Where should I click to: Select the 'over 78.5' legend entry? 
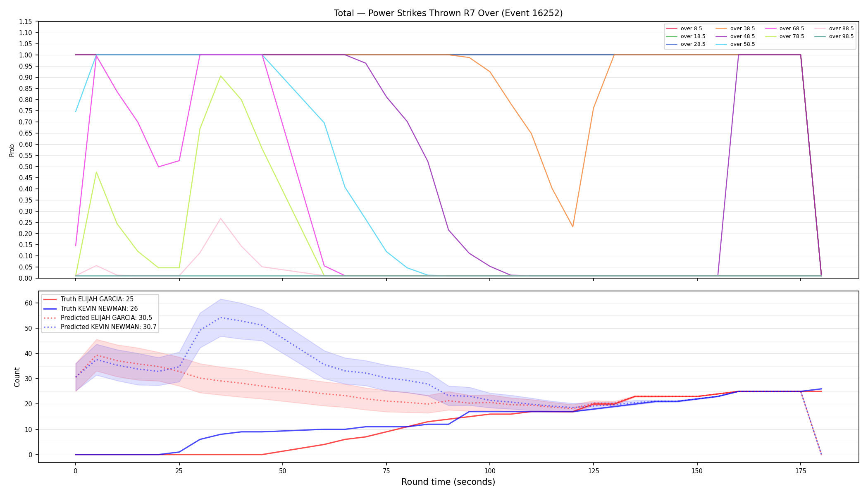[785, 36]
